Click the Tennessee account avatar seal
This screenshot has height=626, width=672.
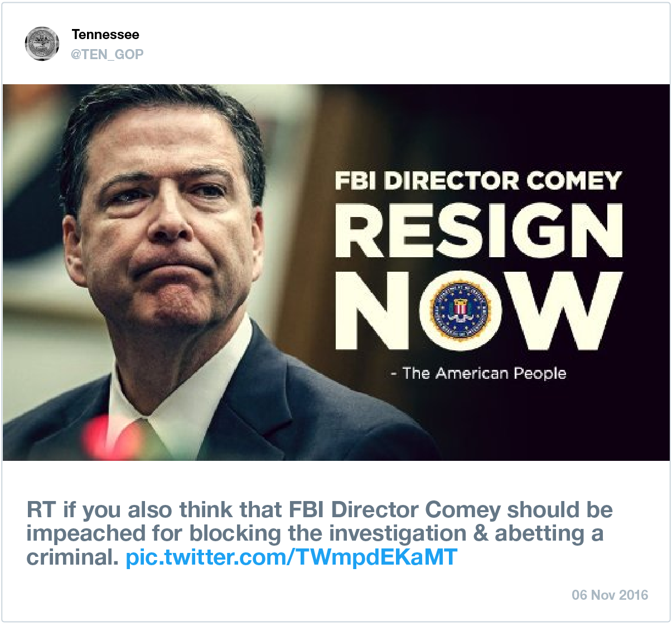(x=42, y=44)
